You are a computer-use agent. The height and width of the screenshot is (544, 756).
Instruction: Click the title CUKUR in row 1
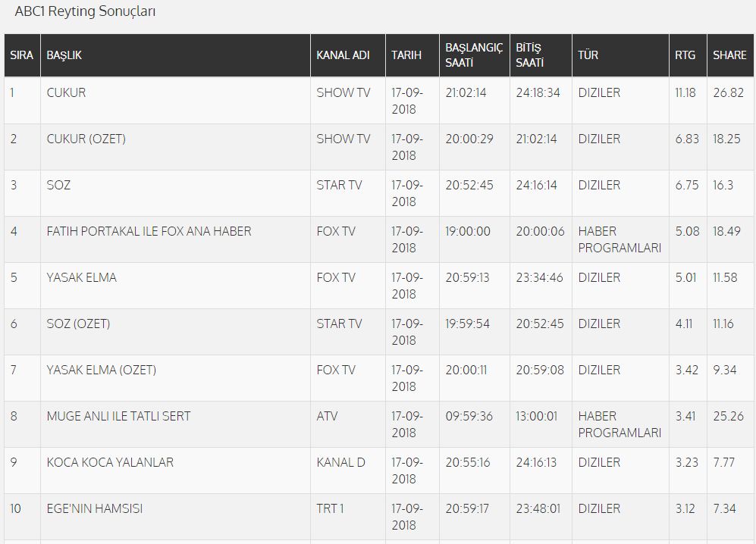pyautogui.click(x=66, y=92)
